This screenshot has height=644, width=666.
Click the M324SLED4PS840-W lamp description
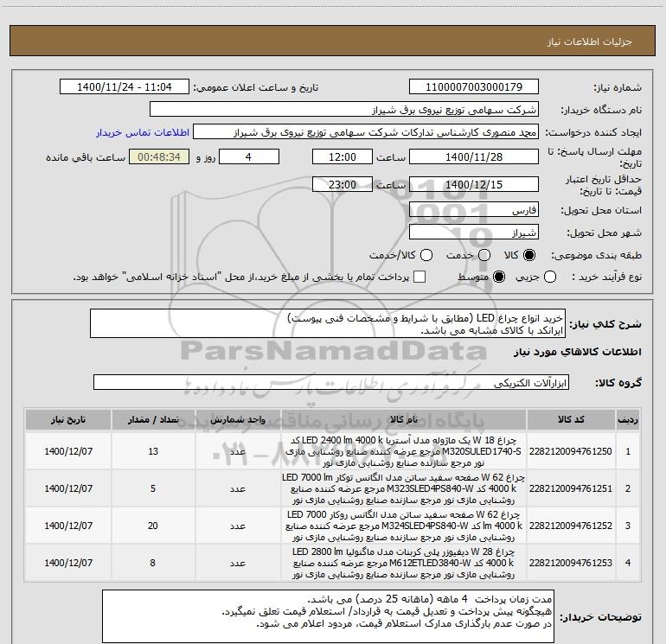pyautogui.click(x=404, y=526)
